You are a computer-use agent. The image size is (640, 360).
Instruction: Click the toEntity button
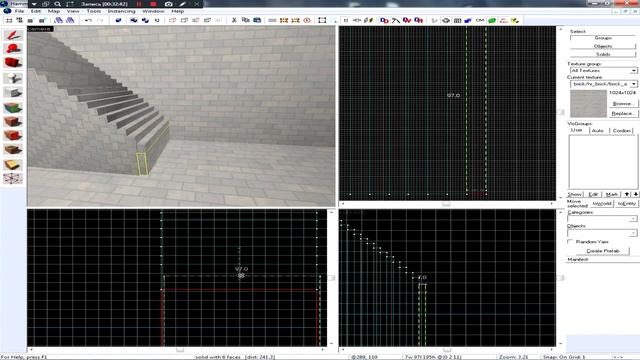pyautogui.click(x=626, y=203)
